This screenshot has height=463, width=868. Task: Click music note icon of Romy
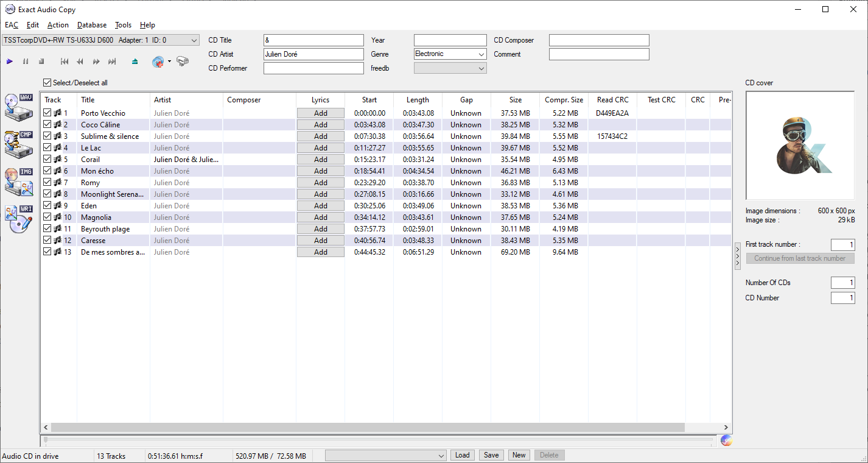[x=57, y=182]
